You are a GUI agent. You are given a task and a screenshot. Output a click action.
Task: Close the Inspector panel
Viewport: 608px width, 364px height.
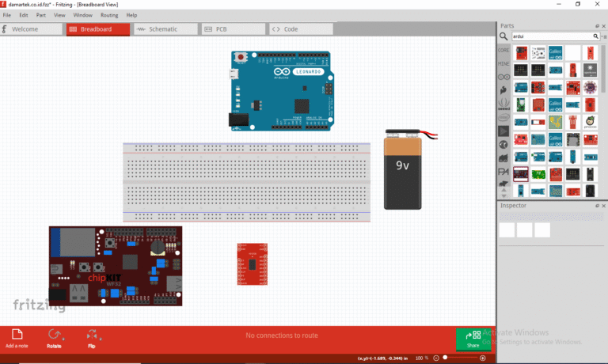(604, 206)
